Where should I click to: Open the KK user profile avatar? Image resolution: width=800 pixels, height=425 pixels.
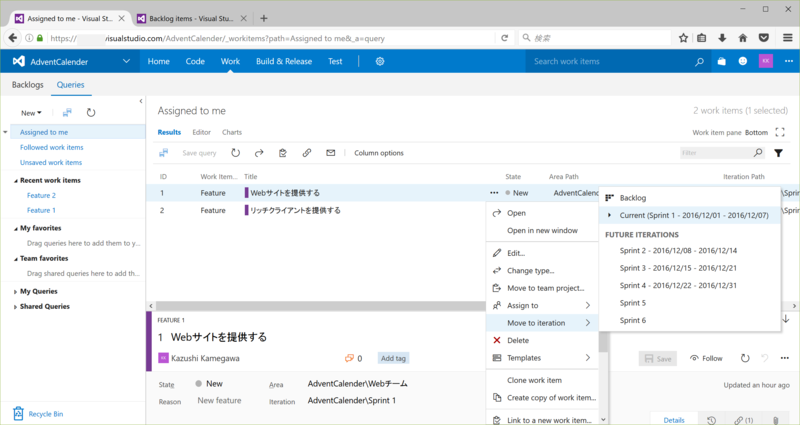pyautogui.click(x=765, y=61)
